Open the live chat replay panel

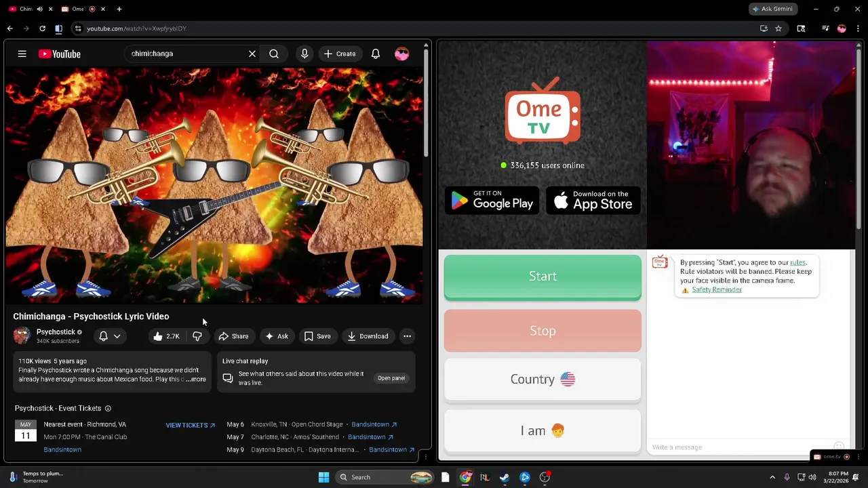[391, 378]
